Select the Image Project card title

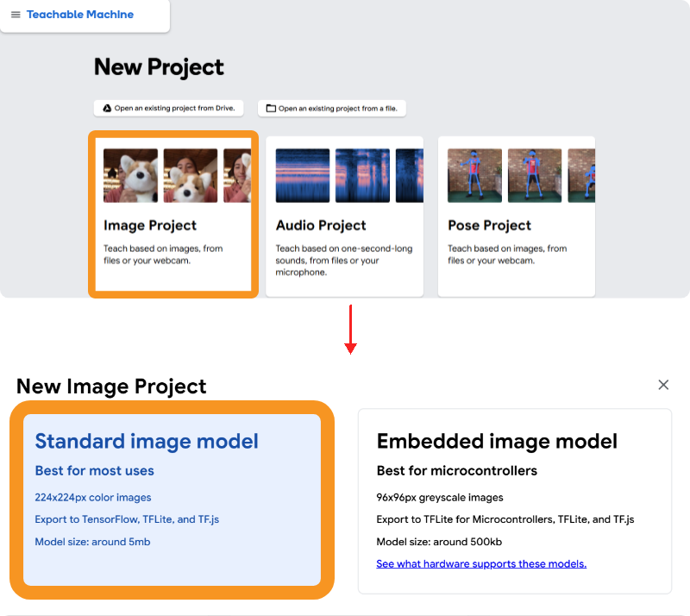(150, 225)
